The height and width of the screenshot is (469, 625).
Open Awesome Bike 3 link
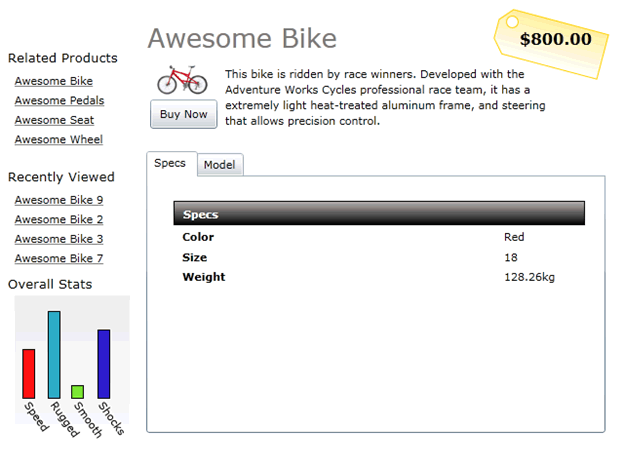[x=59, y=239]
